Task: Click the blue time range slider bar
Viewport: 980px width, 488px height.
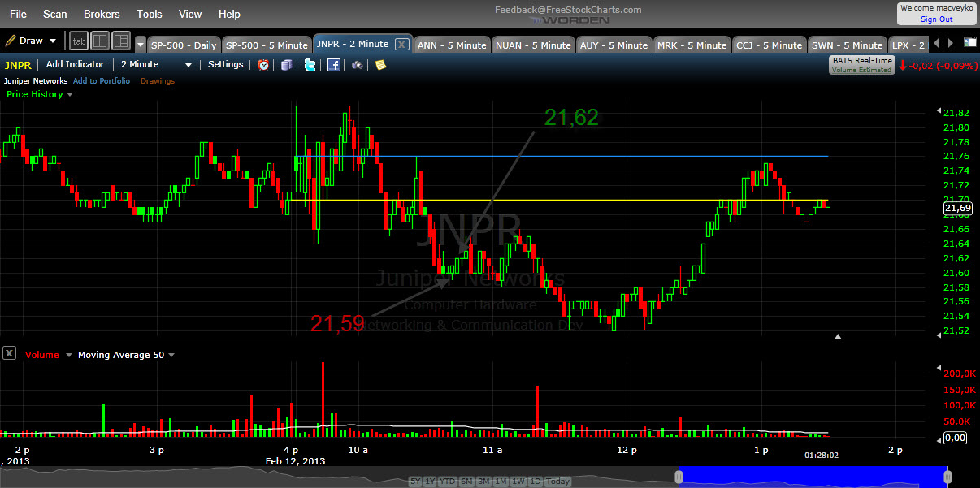Action: click(813, 477)
